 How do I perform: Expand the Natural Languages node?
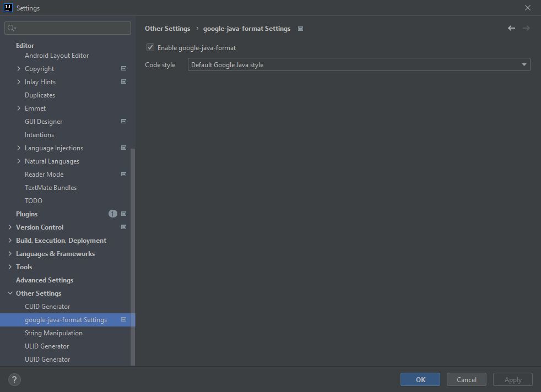coord(19,161)
